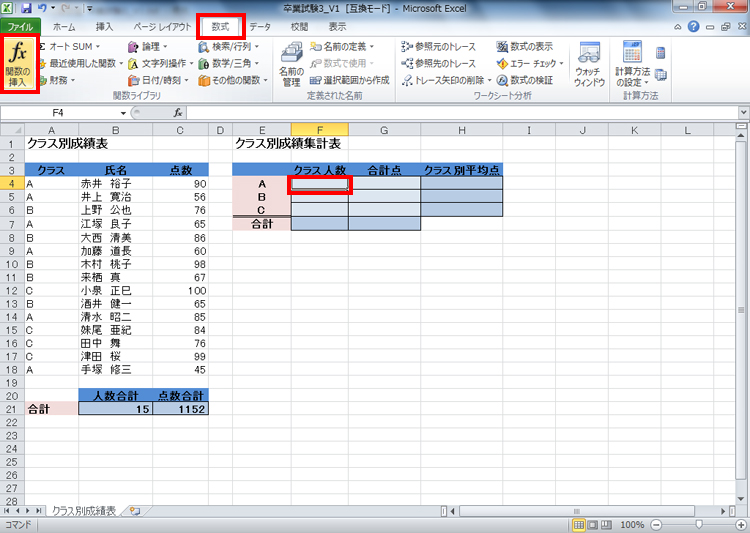Open Recently Used functions (最近使用した関数)

click(x=80, y=63)
